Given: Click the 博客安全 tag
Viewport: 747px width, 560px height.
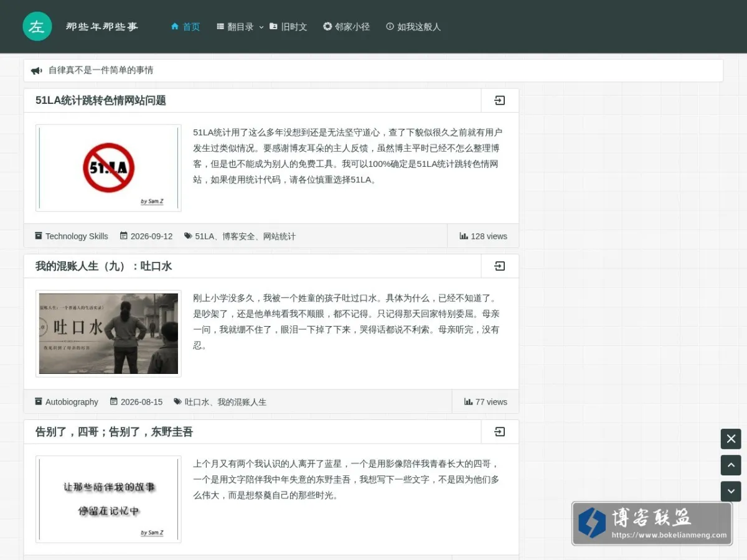Looking at the screenshot, I should (x=238, y=236).
